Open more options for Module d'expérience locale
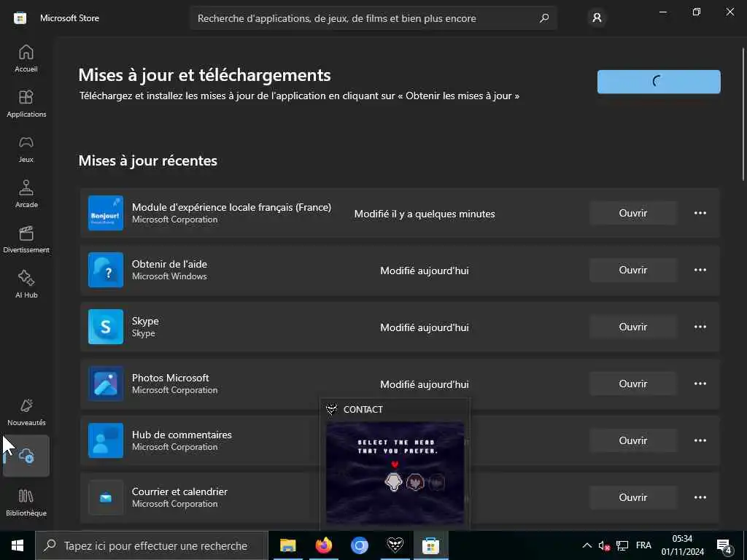747x560 pixels. (x=700, y=213)
